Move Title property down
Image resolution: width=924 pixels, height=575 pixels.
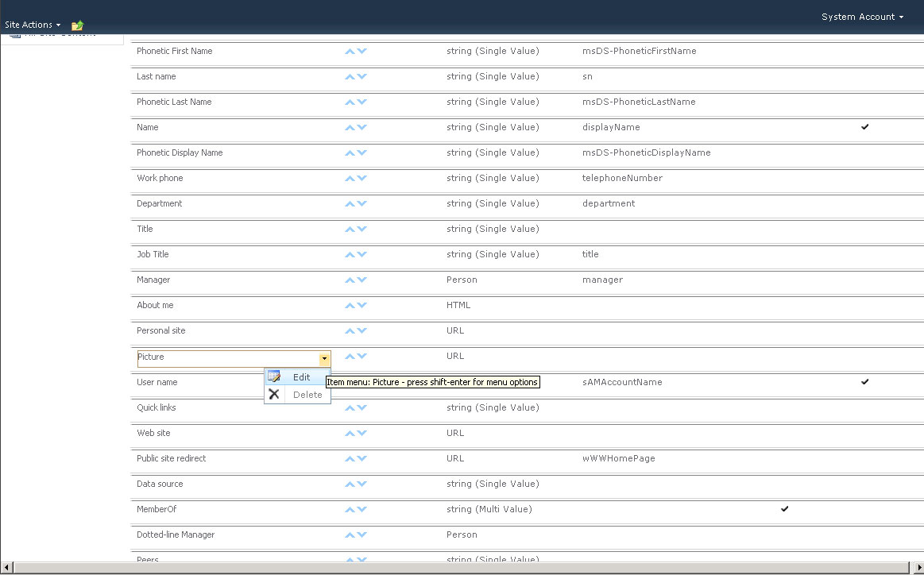(361, 230)
